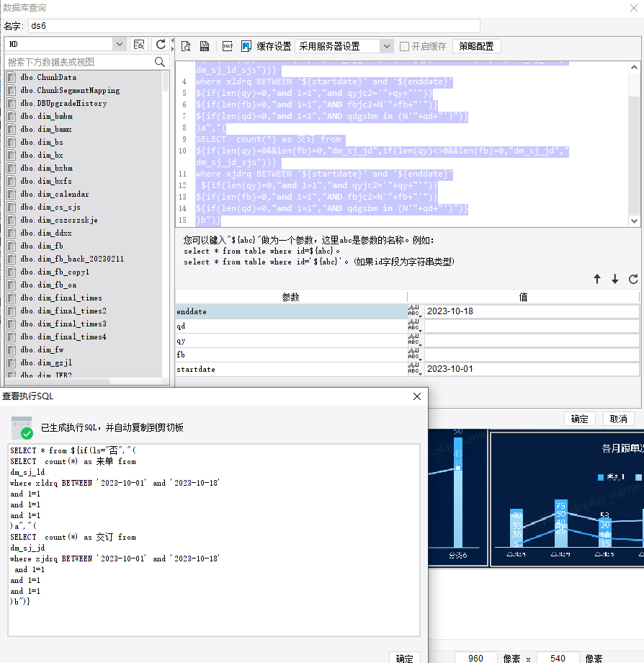Click the 策略配置 button
Image resolution: width=644 pixels, height=663 pixels.
tap(476, 46)
